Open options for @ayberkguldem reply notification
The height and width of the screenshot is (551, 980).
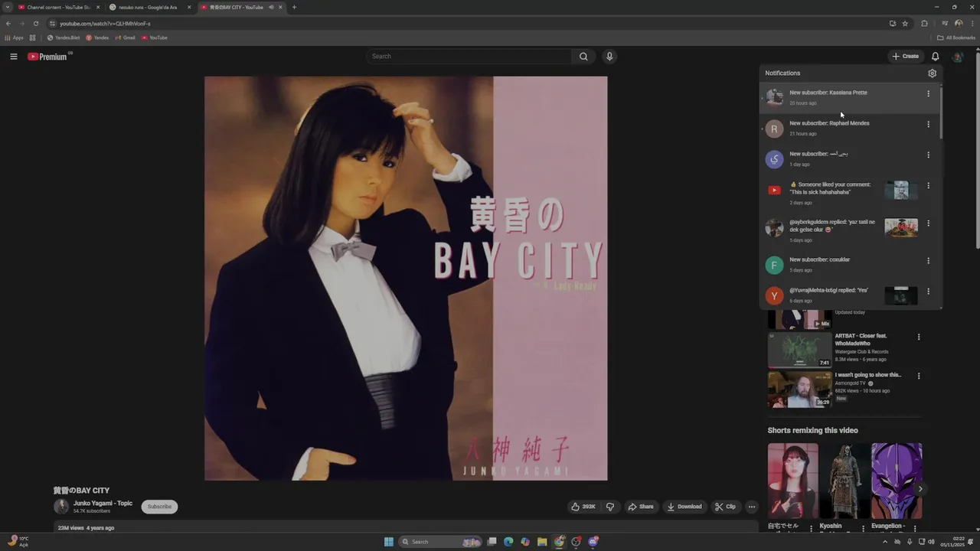pyautogui.click(x=928, y=223)
